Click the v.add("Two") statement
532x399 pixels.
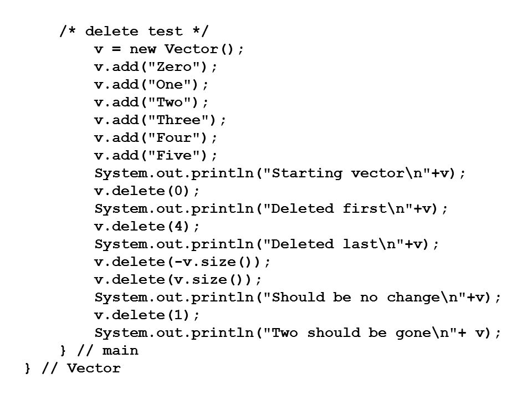point(151,102)
